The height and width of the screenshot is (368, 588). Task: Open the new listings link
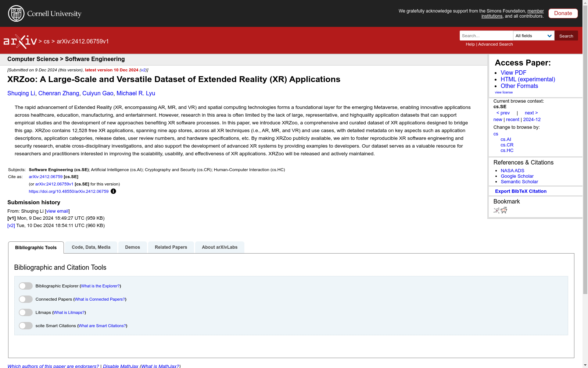498,120
